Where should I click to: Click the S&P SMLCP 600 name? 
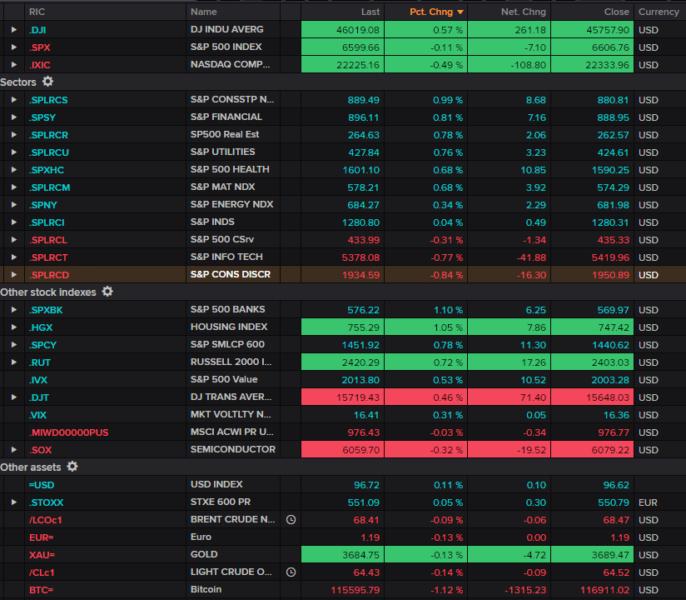click(227, 344)
